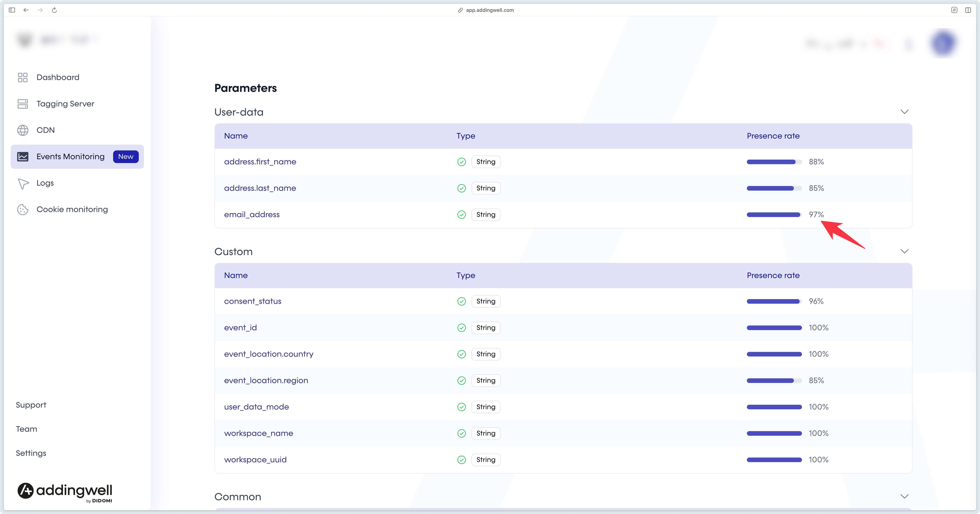Screen dimensions: 980x514
Task: Click the green check icon for event_location.region
Action: click(x=461, y=381)
